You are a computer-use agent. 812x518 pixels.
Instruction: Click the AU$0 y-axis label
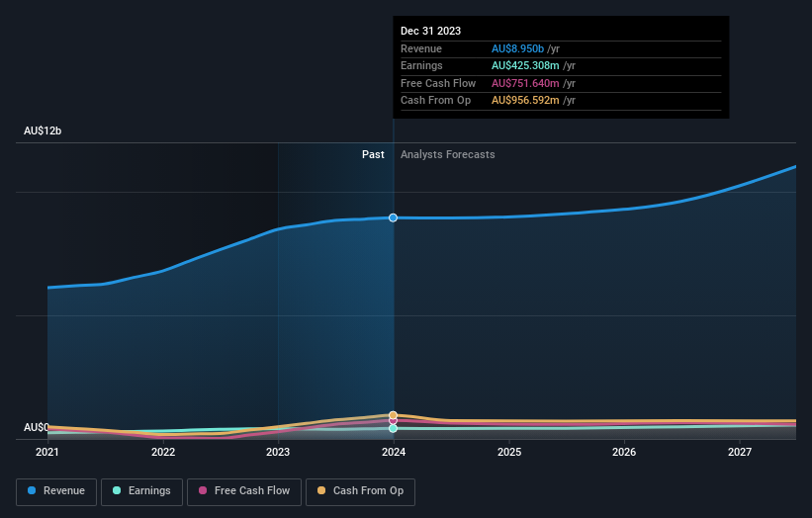pos(36,427)
